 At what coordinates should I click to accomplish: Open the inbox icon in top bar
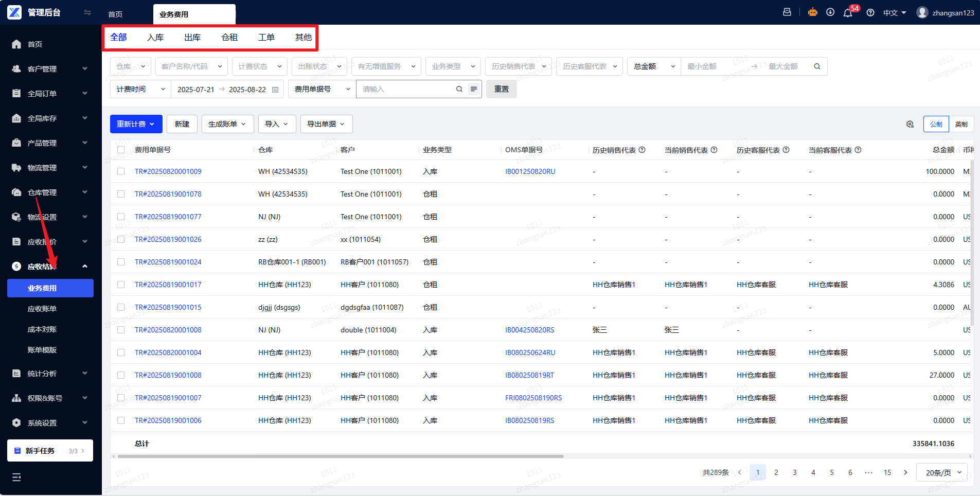[x=787, y=12]
